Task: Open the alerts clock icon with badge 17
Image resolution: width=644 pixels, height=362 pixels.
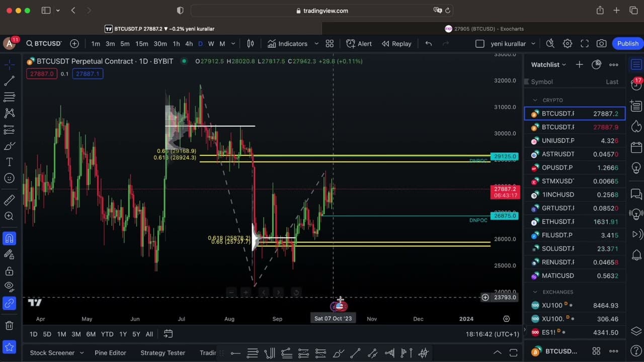Action: click(x=636, y=84)
